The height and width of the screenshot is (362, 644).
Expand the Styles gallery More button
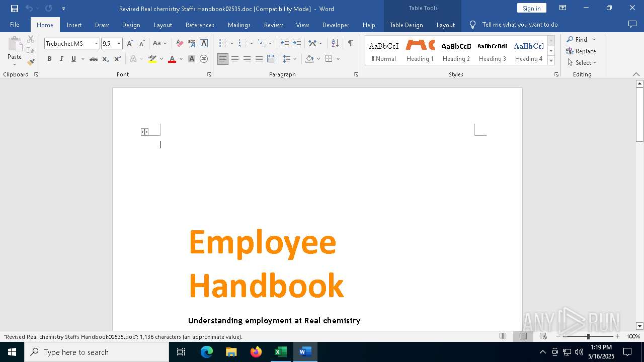tap(551, 60)
